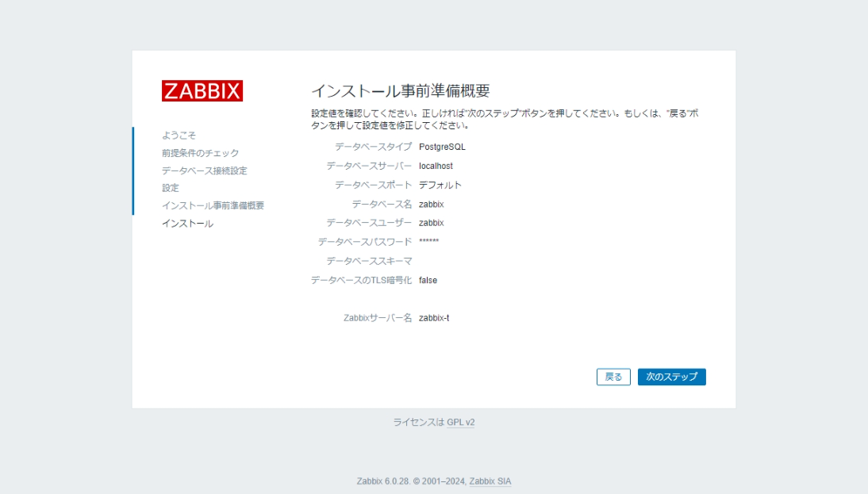Click the データベースサーバー label
Screen dimensions: 868x494
(369, 166)
